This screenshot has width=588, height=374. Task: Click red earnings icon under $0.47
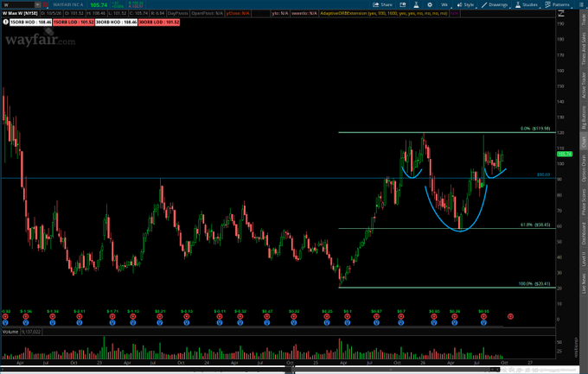tap(266, 317)
